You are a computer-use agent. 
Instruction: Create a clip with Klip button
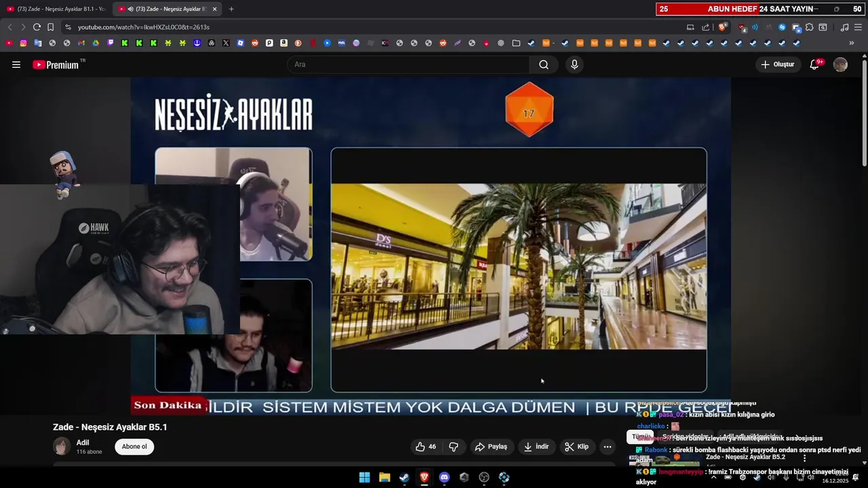pyautogui.click(x=577, y=447)
